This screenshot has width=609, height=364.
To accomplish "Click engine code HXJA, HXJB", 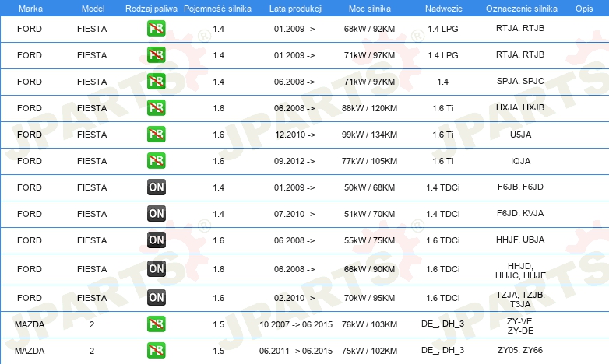I will 520,107.
